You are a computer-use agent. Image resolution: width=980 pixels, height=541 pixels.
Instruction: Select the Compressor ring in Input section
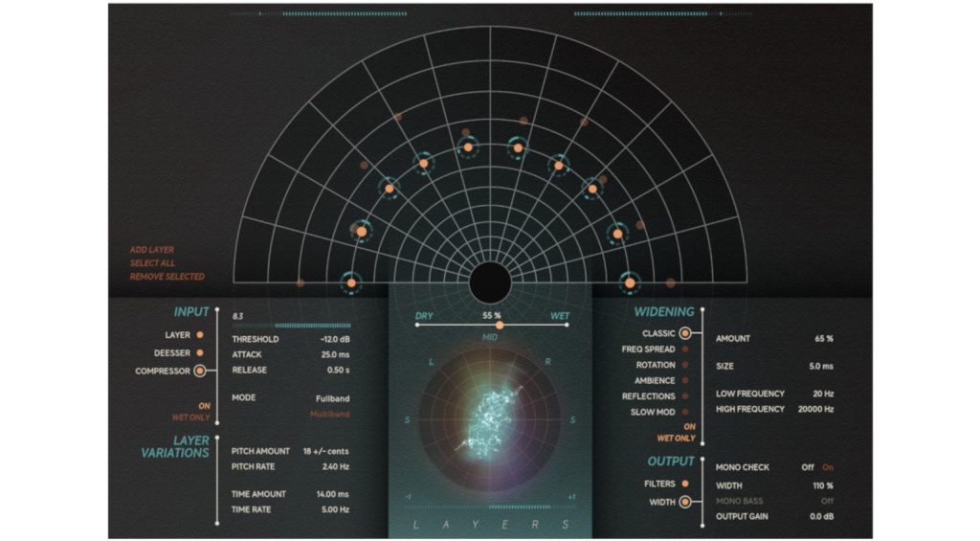199,371
